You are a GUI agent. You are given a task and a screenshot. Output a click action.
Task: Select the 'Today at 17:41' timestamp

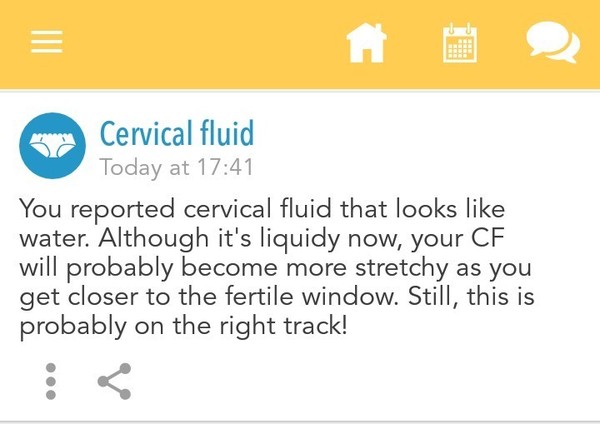[x=176, y=167]
